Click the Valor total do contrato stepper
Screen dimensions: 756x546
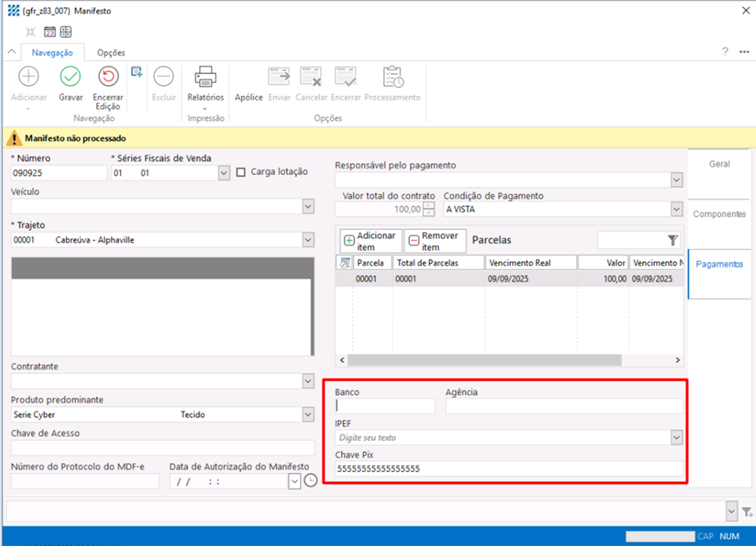pyautogui.click(x=428, y=209)
